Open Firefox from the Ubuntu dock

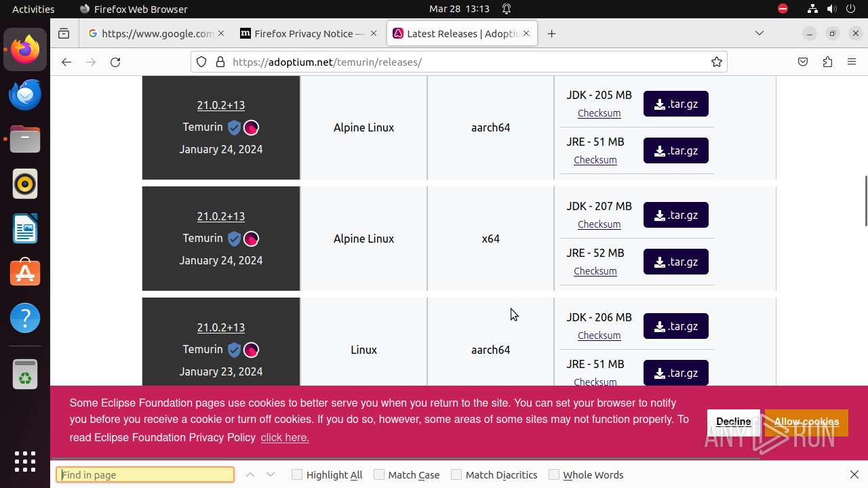tap(25, 49)
